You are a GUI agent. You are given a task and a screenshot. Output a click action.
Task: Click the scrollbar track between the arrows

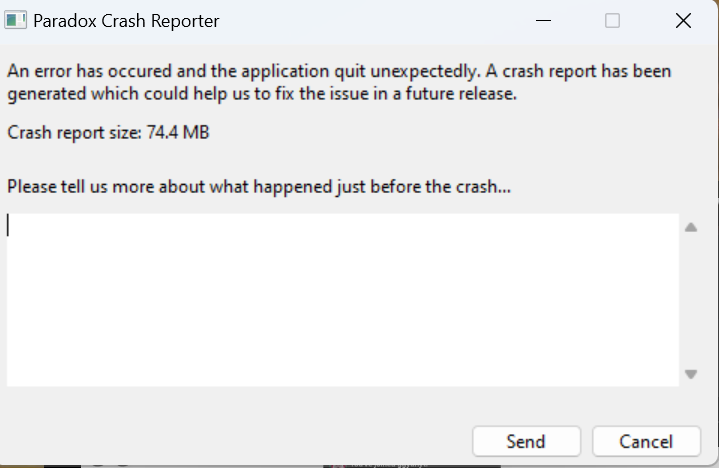point(690,300)
